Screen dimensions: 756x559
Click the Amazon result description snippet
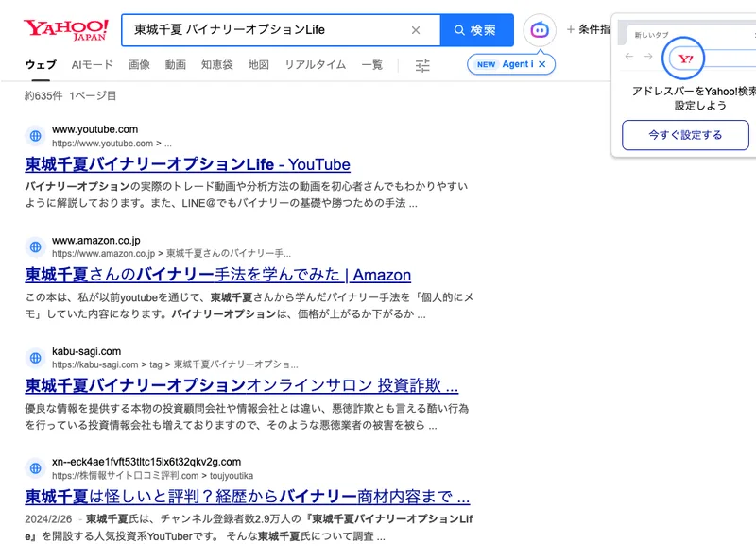[x=249, y=306]
